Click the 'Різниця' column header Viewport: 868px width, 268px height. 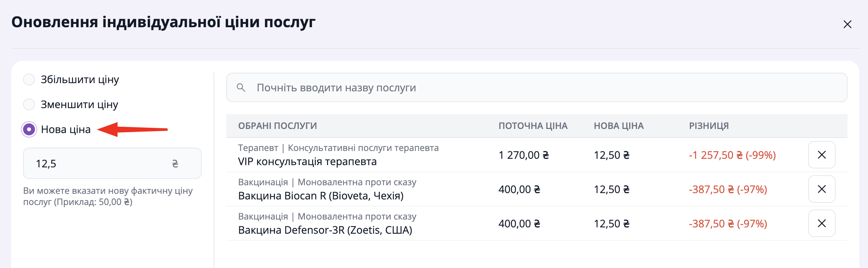709,126
